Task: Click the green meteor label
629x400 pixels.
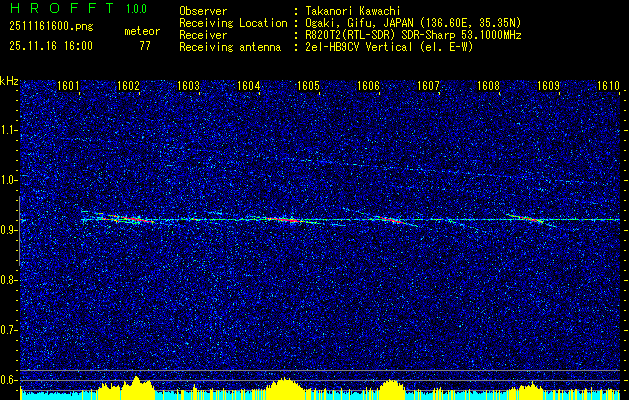Action: click(142, 31)
